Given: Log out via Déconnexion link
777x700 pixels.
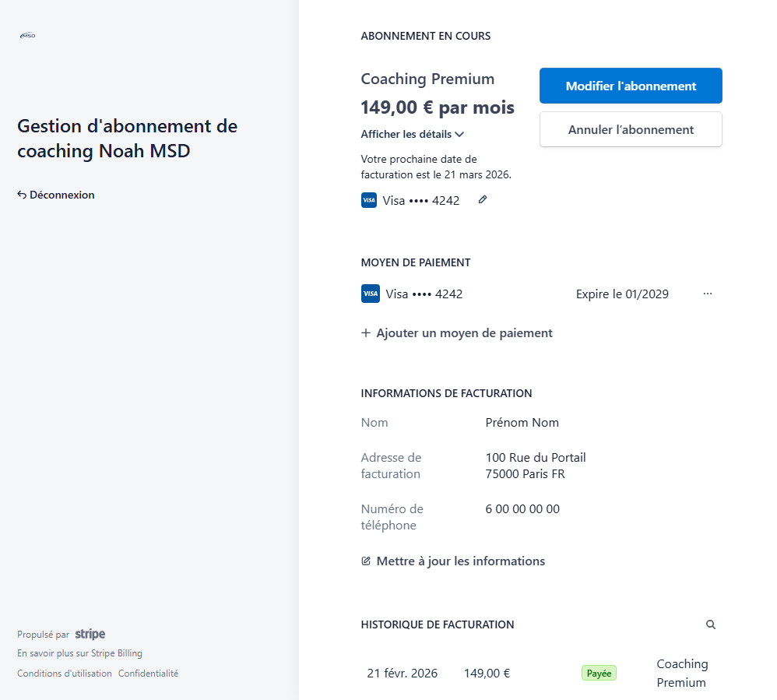Looking at the screenshot, I should tap(62, 195).
